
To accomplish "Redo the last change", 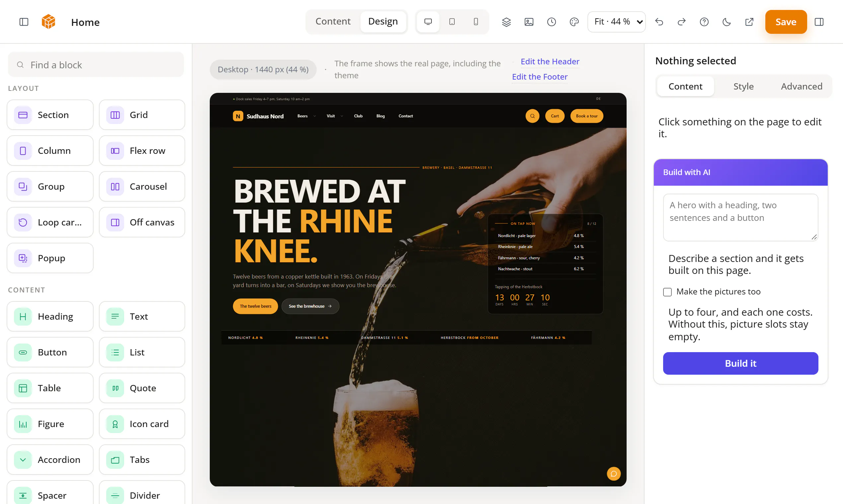I will pyautogui.click(x=681, y=22).
